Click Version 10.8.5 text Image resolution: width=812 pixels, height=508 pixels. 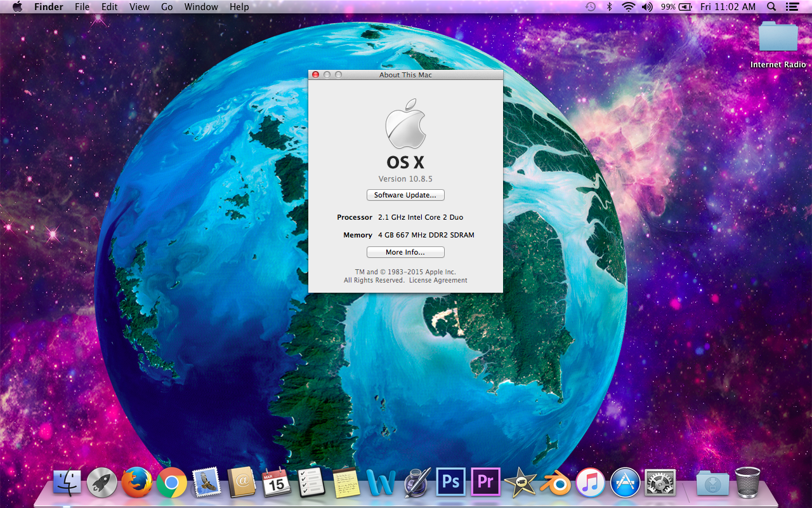(x=405, y=179)
